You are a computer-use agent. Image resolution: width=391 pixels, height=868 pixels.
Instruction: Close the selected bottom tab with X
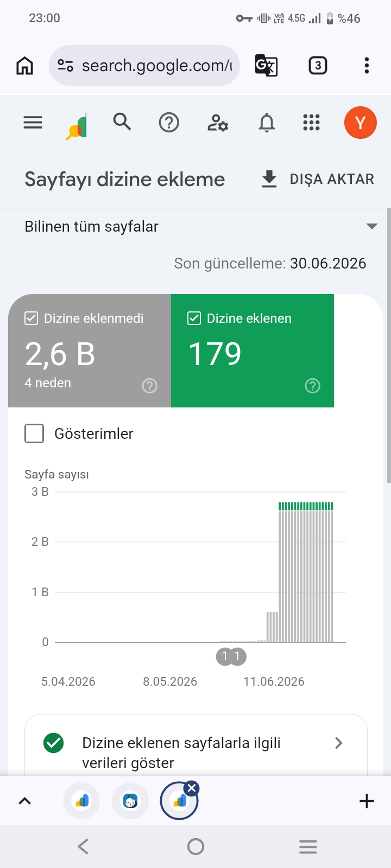[x=192, y=788]
